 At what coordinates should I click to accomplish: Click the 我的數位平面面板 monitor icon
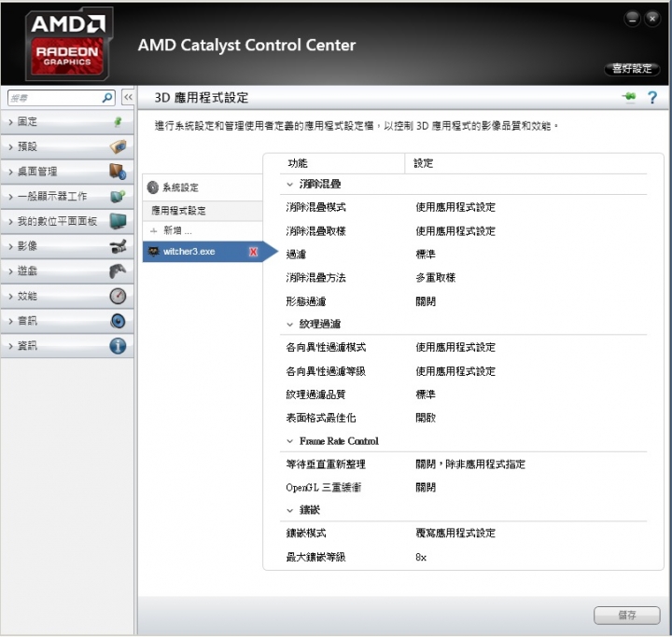click(118, 221)
